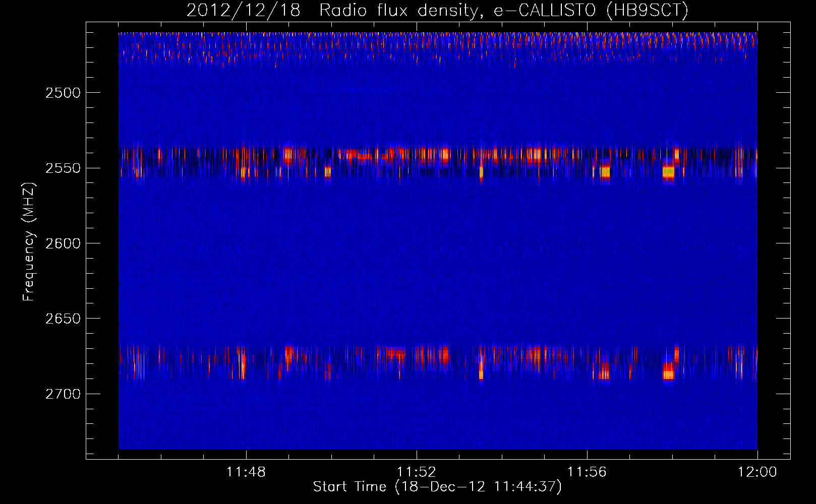Click the 11:52 time tick label
816x504 pixels.
tap(417, 472)
